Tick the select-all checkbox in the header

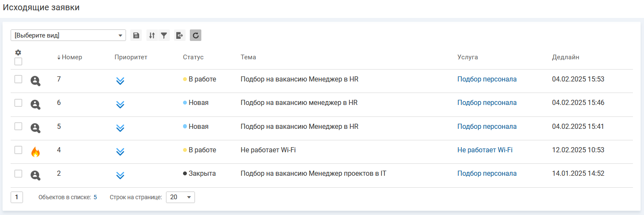point(18,61)
